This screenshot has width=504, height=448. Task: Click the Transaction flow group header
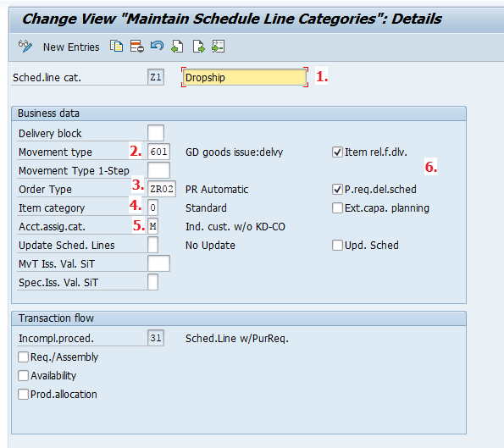pos(239,318)
